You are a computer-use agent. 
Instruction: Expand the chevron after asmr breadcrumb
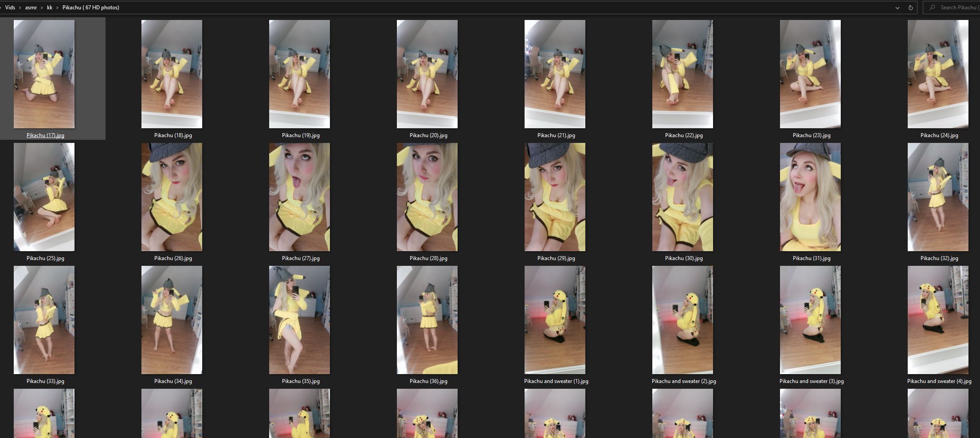coord(42,8)
